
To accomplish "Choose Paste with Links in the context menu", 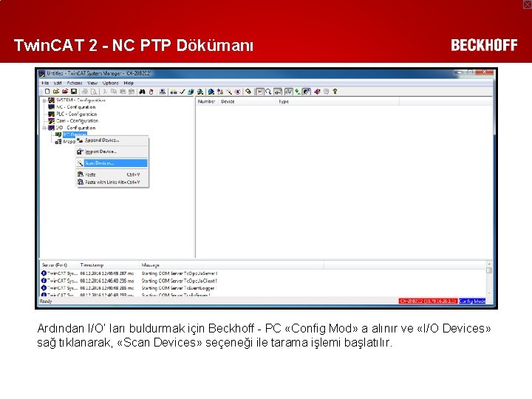I will [x=112, y=183].
